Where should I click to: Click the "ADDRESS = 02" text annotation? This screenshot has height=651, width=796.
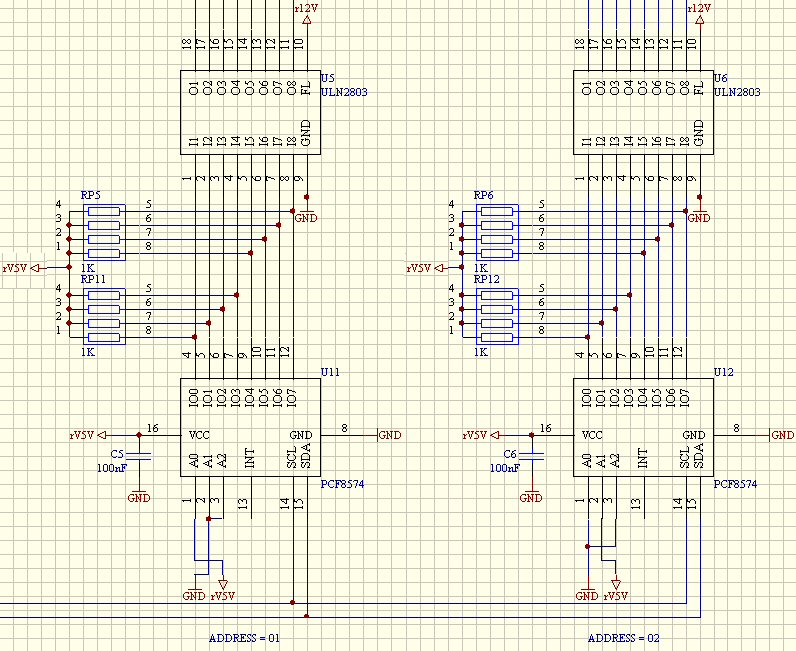click(x=623, y=638)
